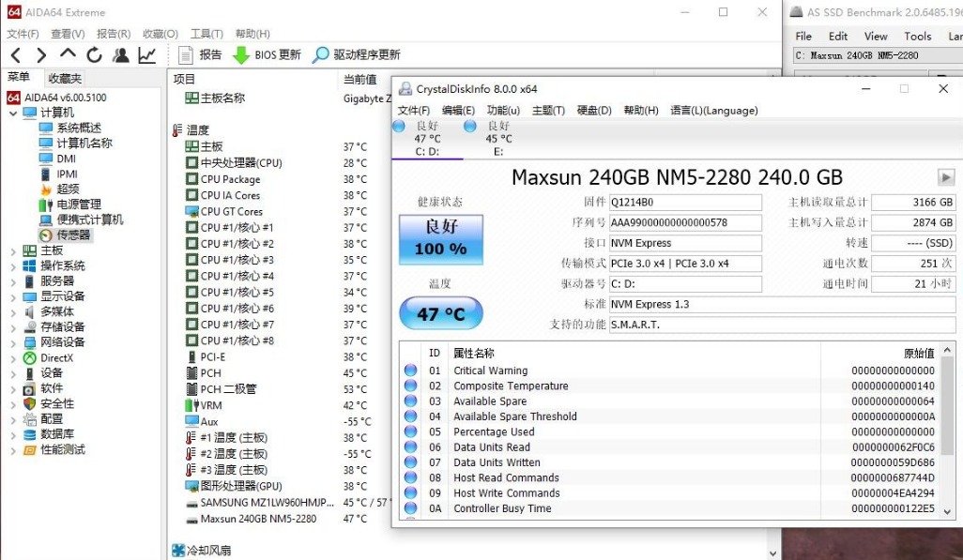
Task: Click the back navigation arrow in AIDA64 toolbar
Action: (17, 54)
